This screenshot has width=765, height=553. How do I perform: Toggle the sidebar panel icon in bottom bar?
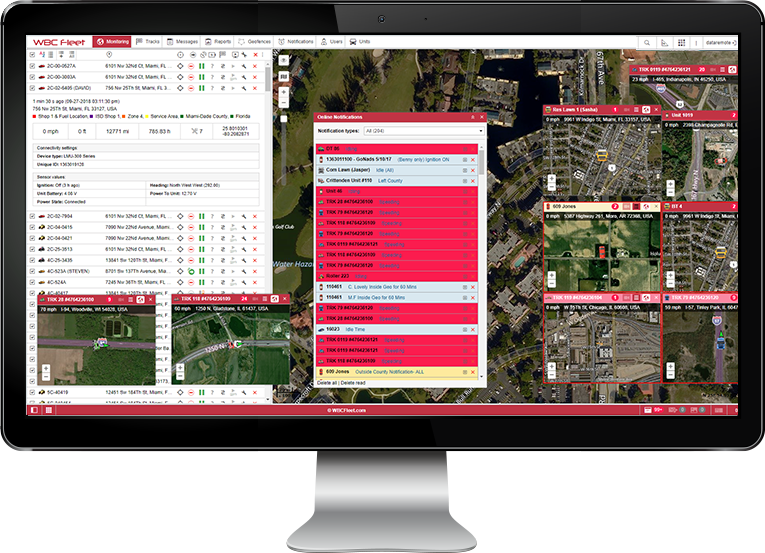coord(34,410)
